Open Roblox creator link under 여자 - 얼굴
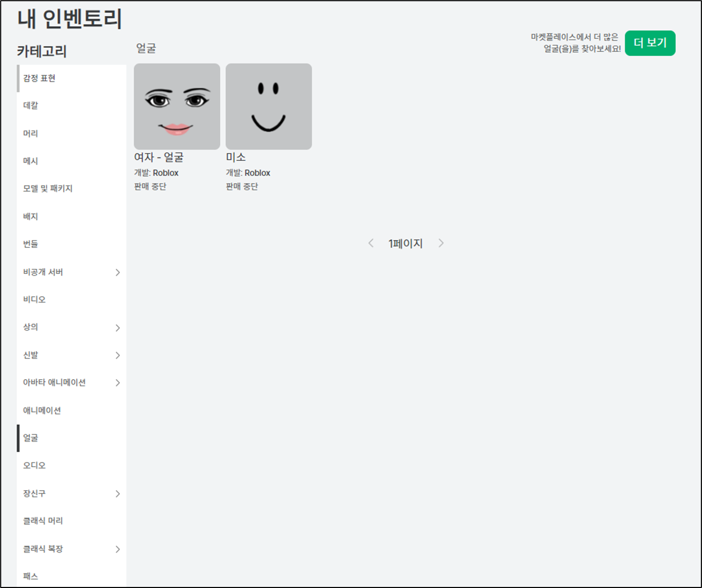Screen dimensions: 702x588 [x=166, y=173]
